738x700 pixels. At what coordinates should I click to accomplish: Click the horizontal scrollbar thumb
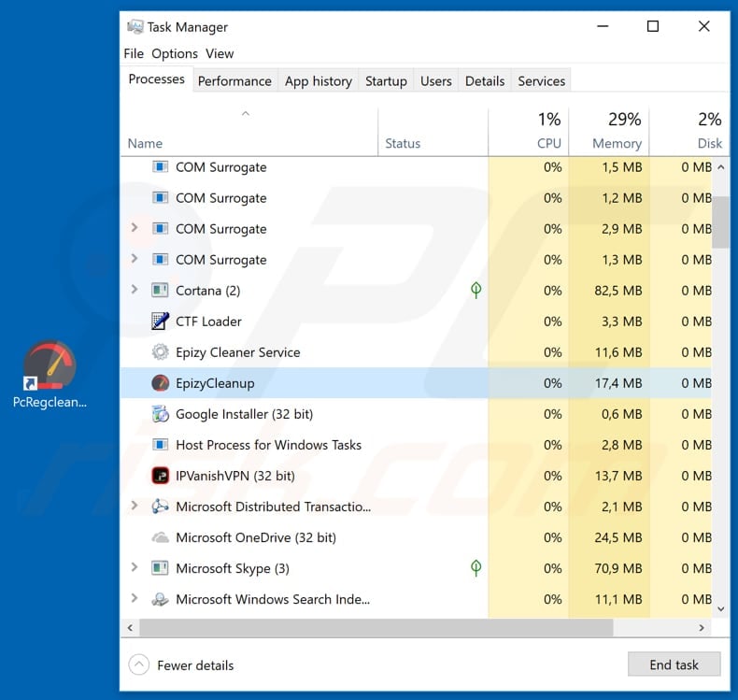point(376,627)
